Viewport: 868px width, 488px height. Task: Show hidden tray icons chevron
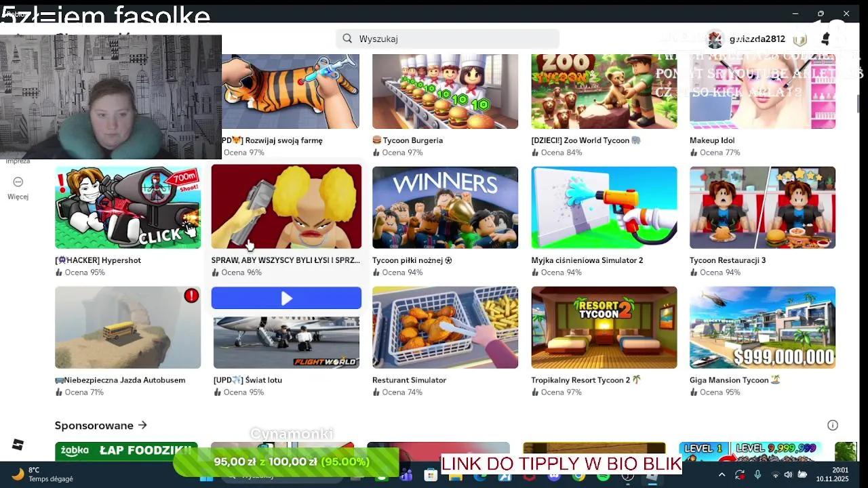[x=722, y=475]
